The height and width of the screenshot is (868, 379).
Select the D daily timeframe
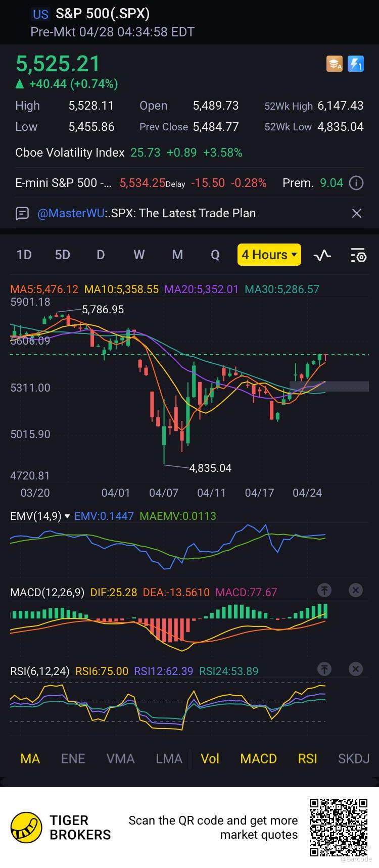tap(101, 255)
